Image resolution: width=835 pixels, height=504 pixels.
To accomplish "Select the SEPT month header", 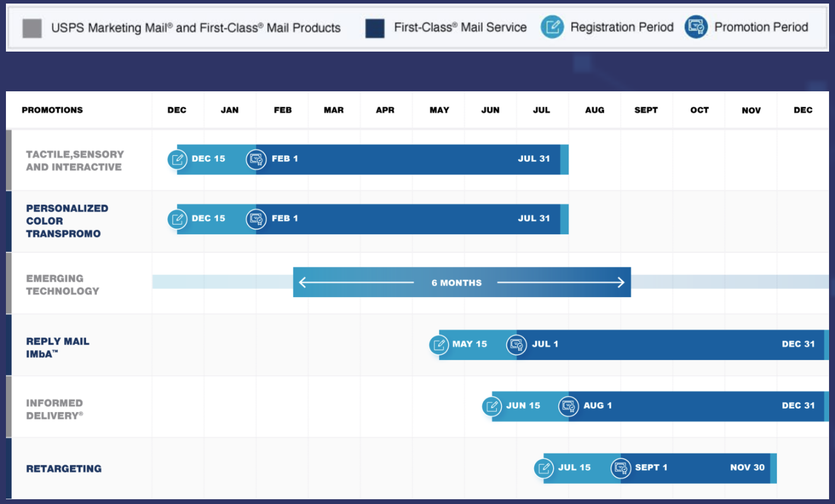I will click(646, 110).
